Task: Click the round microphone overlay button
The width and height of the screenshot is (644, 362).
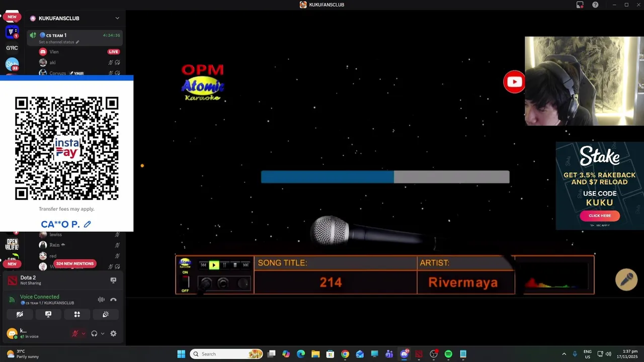Action: tap(626, 280)
